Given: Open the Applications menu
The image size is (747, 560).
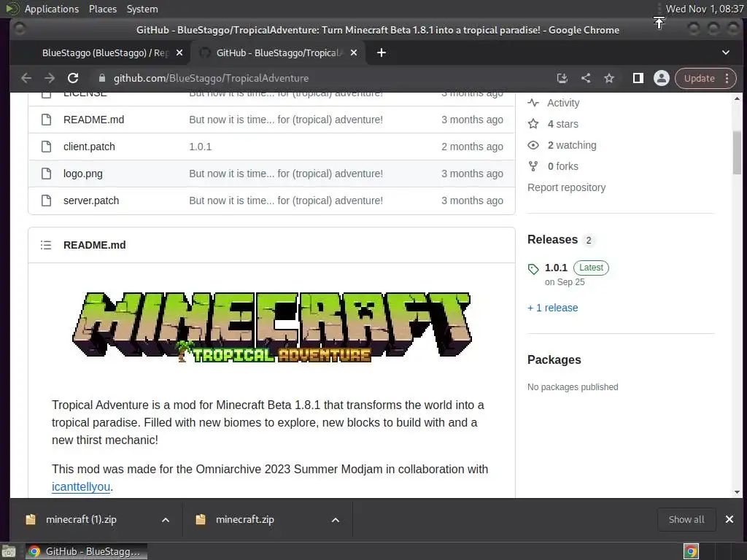Looking at the screenshot, I should point(52,9).
